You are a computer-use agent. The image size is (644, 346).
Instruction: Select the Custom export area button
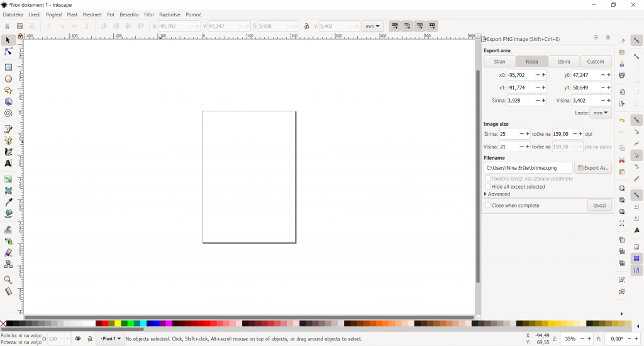tap(596, 62)
